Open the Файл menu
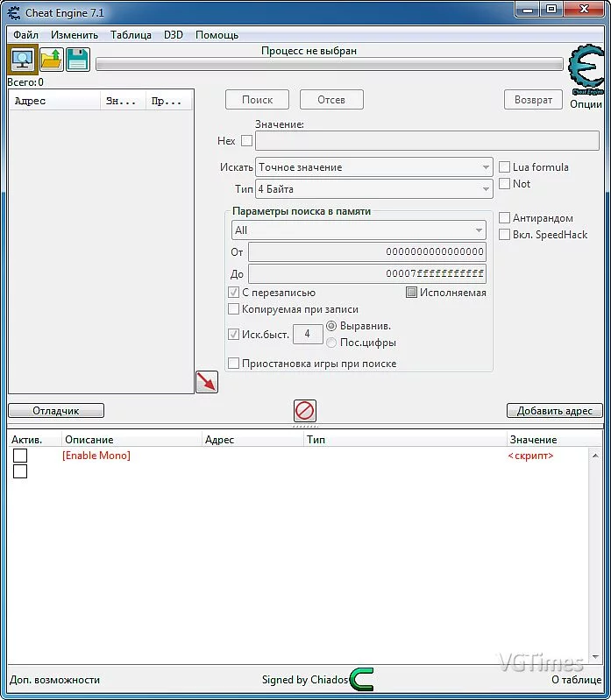Viewport: 611px width, 700px height. [25, 35]
